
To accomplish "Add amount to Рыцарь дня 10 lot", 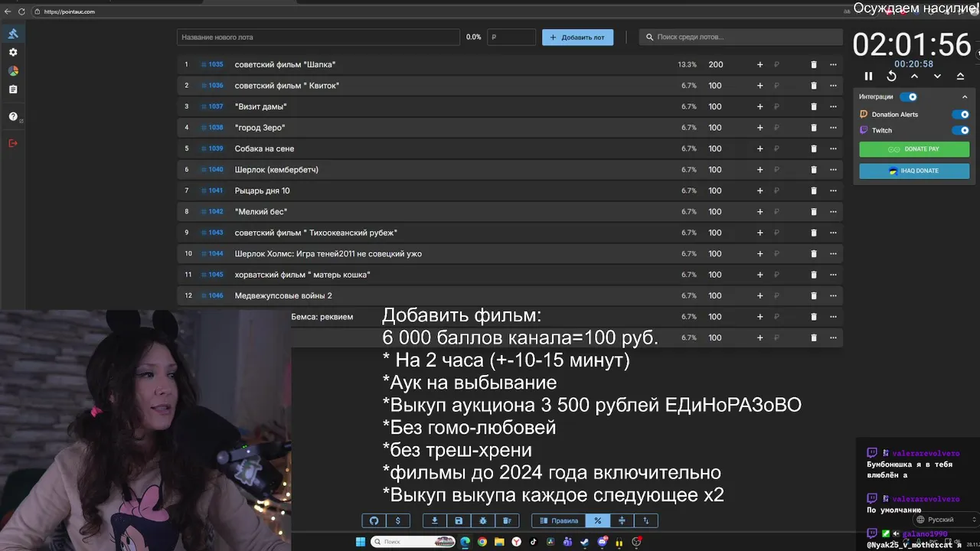I will coord(759,191).
